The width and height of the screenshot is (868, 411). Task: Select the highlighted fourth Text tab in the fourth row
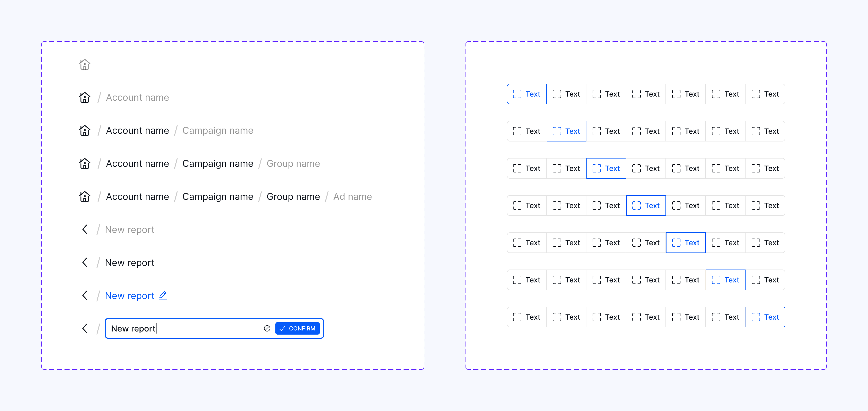click(x=646, y=205)
